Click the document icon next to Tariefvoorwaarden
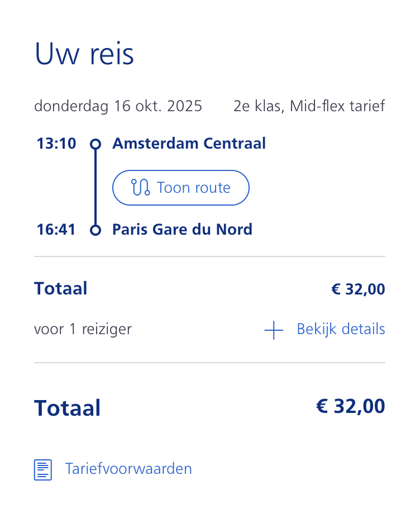The image size is (420, 523). click(43, 469)
